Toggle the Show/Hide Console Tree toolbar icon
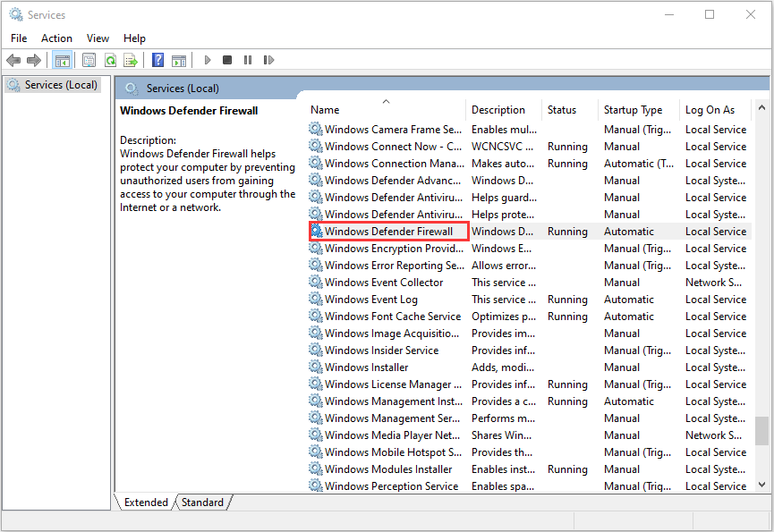Image resolution: width=774 pixels, height=532 pixels. [63, 60]
